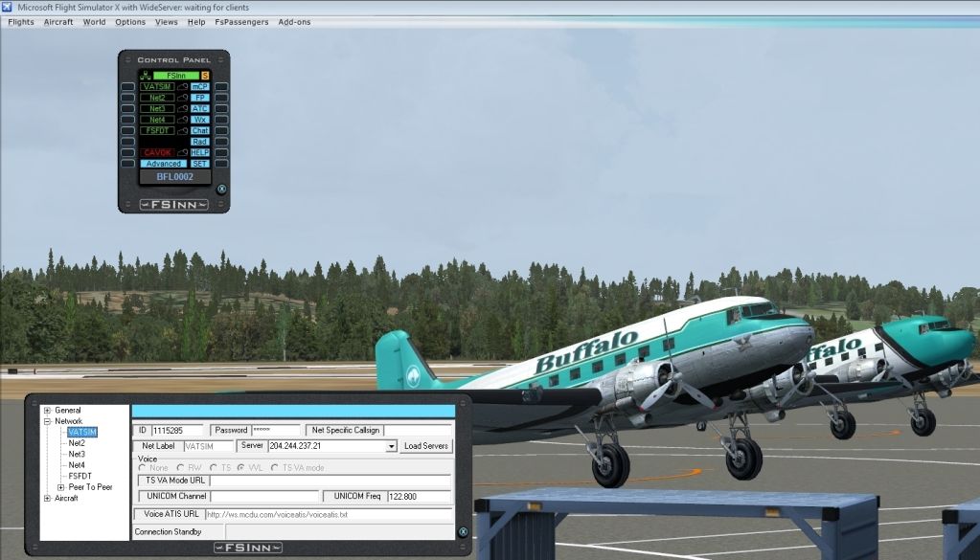Viewport: 980px width, 560px height.
Task: Click the cloud icon next to Net3
Action: coord(183,108)
